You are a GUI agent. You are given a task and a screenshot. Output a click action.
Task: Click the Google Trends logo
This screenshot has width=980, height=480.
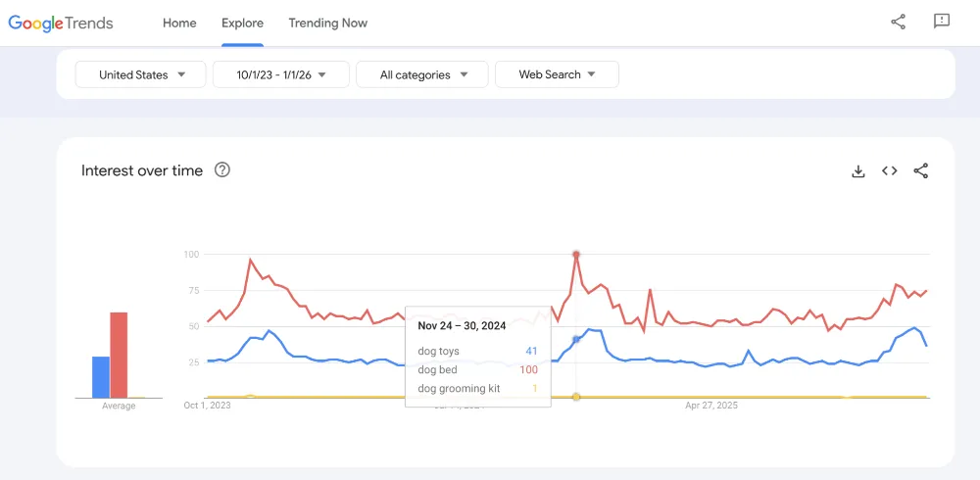tap(61, 24)
